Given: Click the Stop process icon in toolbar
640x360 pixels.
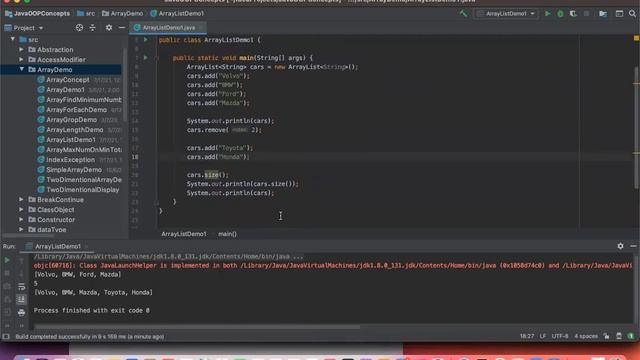Looking at the screenshot, I should [x=587, y=13].
